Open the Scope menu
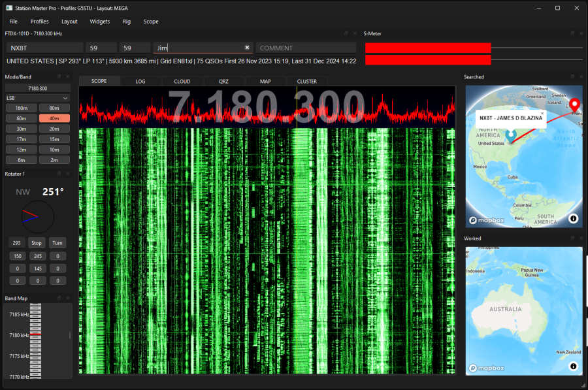 click(x=151, y=22)
